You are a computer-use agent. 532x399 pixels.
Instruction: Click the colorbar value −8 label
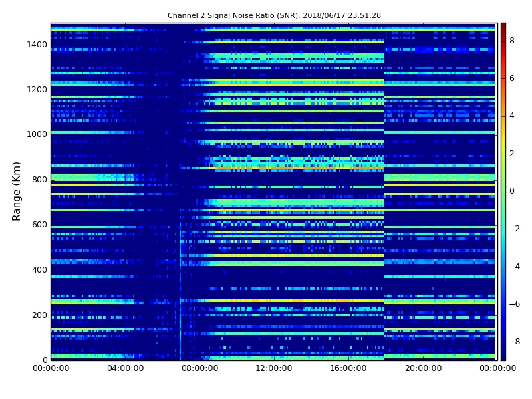[x=515, y=342]
